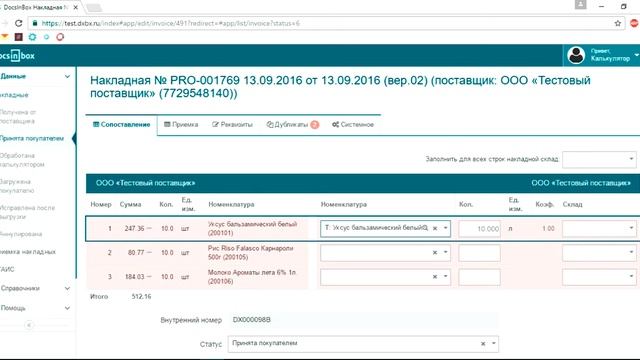Image resolution: width=640 pixels, height=360 pixels.
Task: Open the red bookmark-bar icon next to the orange one
Action: click(18, 37)
